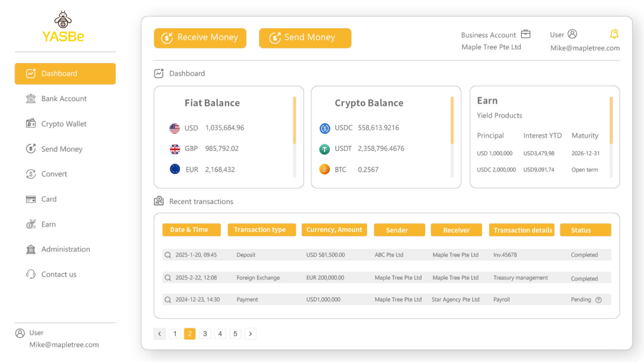Click the USDT Tether coin icon
644x362 pixels.
tap(325, 149)
